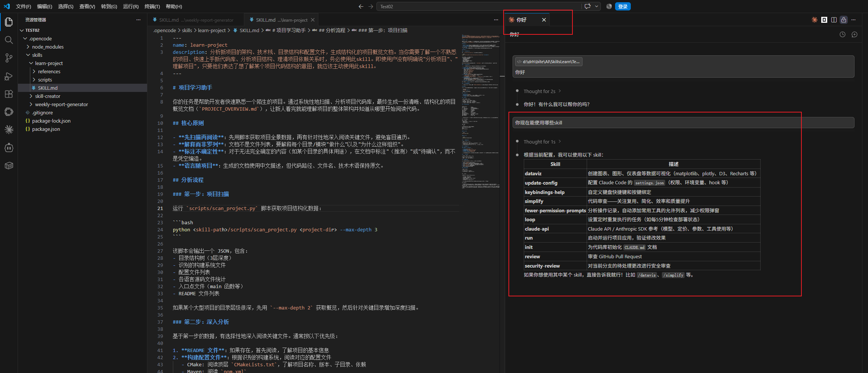868x373 pixels.
Task: Open the Claude starburst view in activity bar
Action: [9, 130]
